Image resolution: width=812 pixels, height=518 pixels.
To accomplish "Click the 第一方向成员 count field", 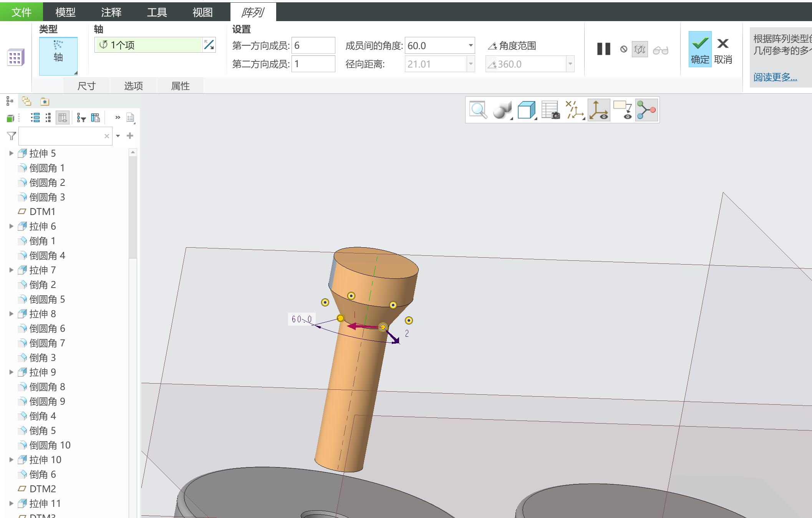I will click(313, 46).
